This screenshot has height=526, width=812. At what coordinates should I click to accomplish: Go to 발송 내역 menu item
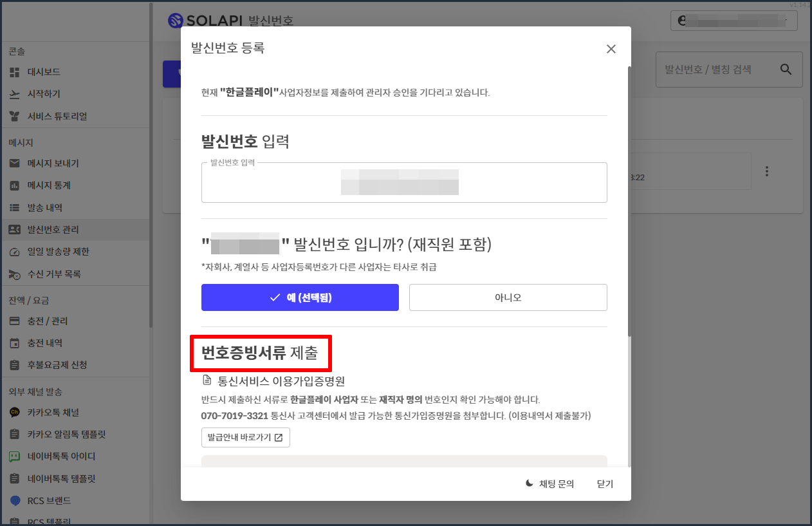point(75,207)
